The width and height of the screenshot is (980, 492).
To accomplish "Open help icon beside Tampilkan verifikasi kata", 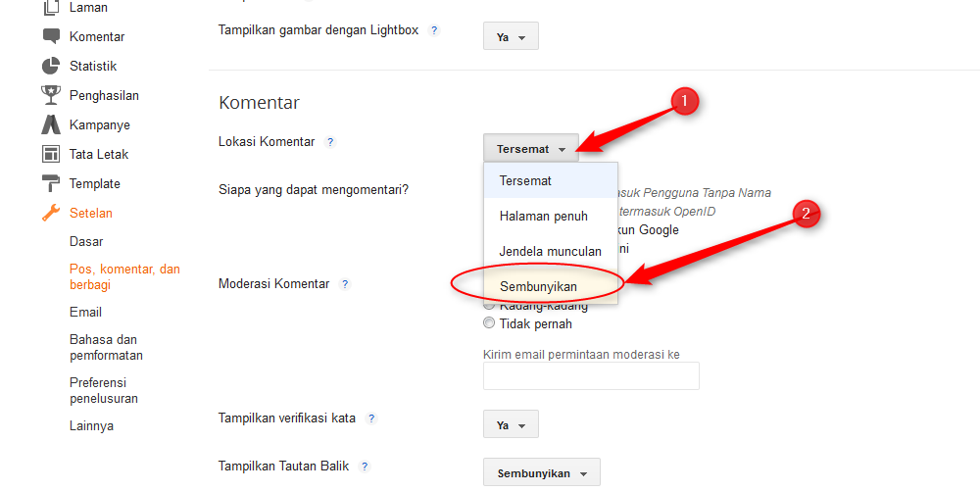I will coord(371,418).
